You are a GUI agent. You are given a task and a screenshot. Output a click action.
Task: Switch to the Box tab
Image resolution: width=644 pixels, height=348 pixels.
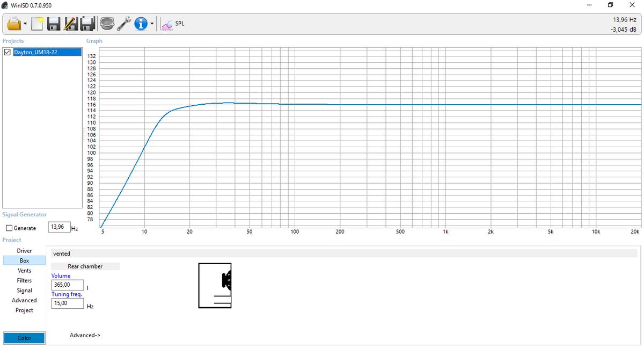coord(24,260)
